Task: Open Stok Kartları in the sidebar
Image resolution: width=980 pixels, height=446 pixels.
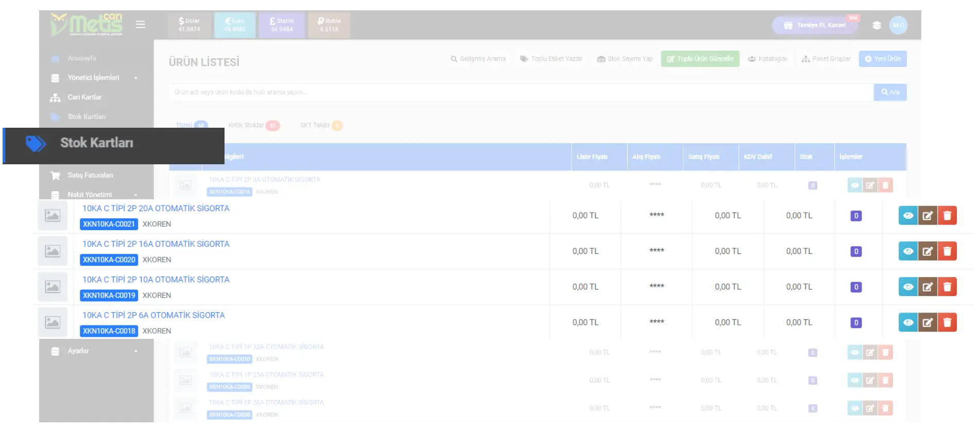Action: click(96, 143)
